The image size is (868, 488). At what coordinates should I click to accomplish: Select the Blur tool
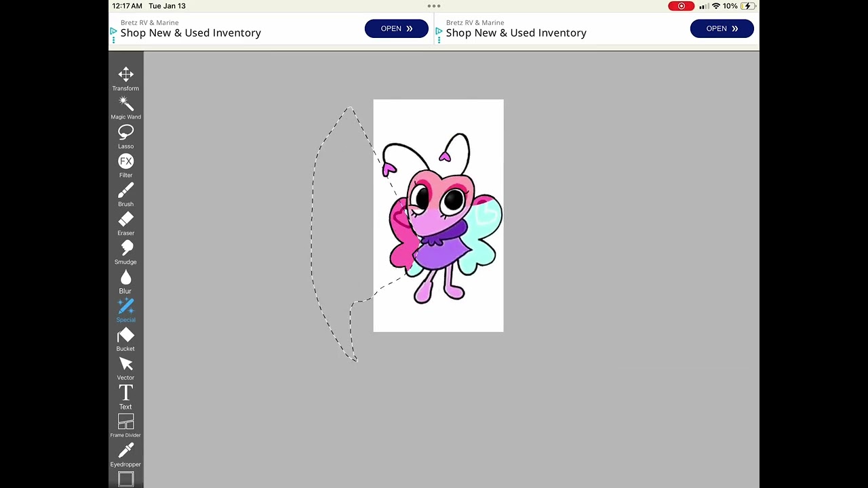point(125,281)
